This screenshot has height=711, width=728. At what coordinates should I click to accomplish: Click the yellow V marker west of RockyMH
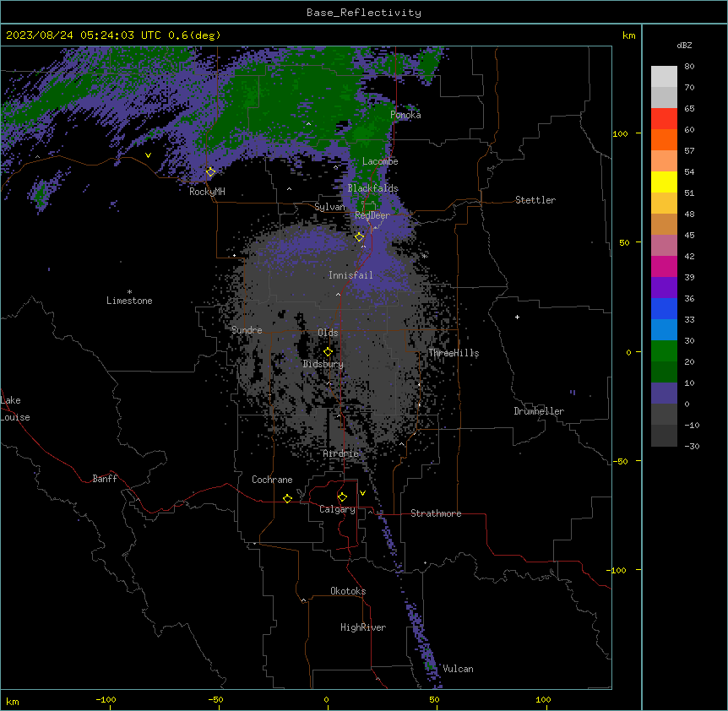[x=148, y=155]
